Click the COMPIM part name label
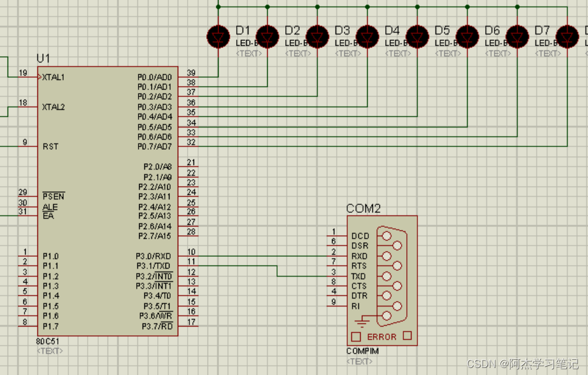Screen dimensions: 588x375 point(362,351)
